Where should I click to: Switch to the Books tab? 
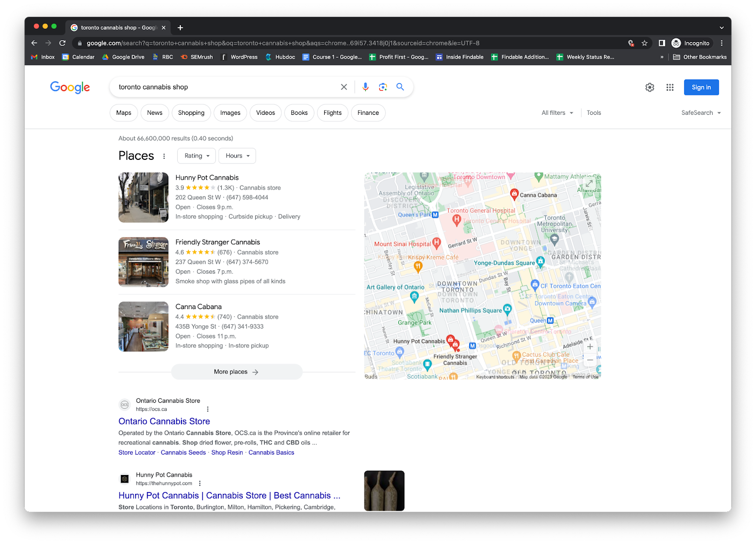coord(299,113)
